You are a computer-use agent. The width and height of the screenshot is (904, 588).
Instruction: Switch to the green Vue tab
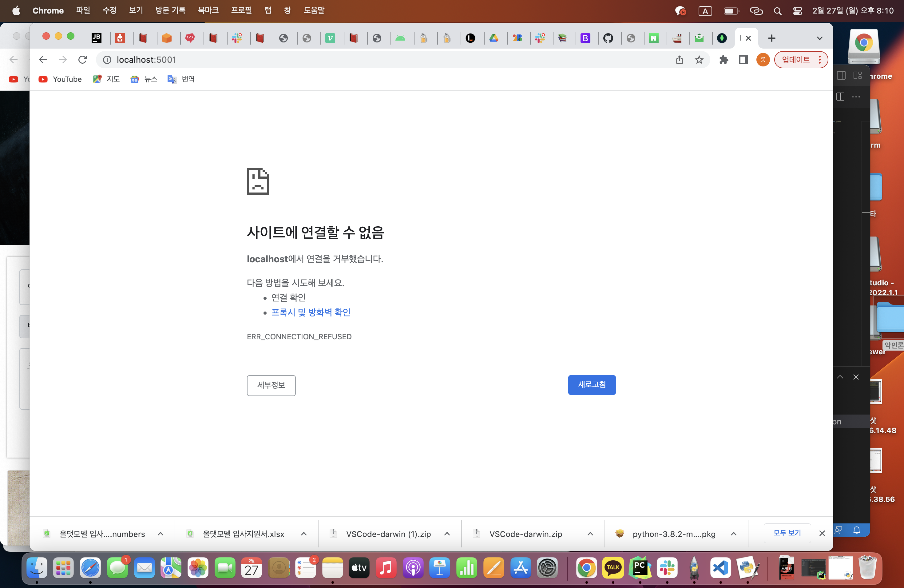coord(330,38)
